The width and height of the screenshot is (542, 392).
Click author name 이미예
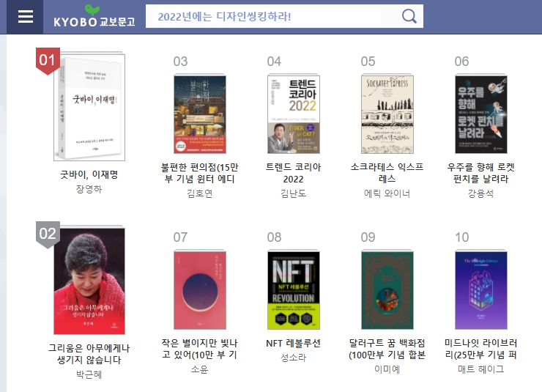[x=387, y=369]
